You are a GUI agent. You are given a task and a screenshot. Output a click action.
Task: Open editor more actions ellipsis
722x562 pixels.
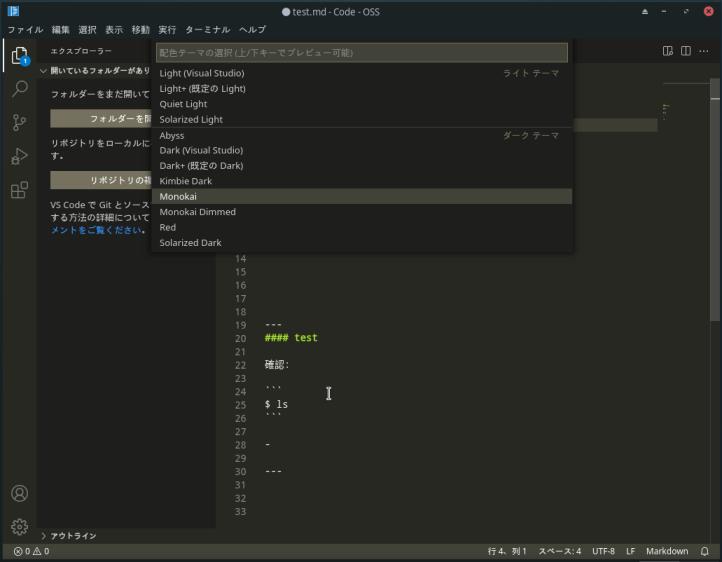click(704, 51)
